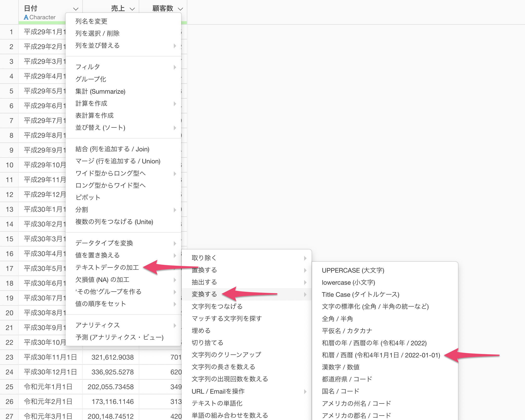Choose マッチする文字列を探す
The image size is (525, 420).
coord(246,318)
